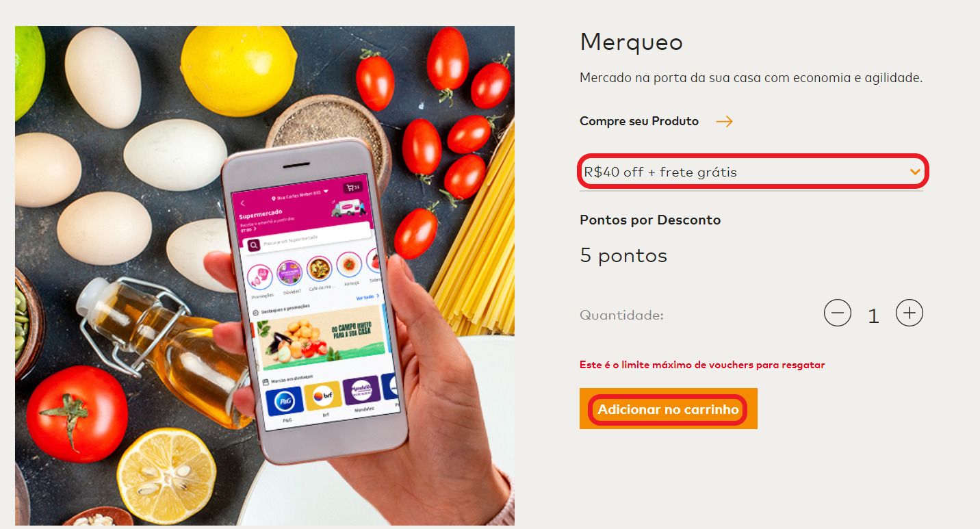Decrease quantity with the minus button
Viewport: 980px width, 529px height.
(837, 313)
